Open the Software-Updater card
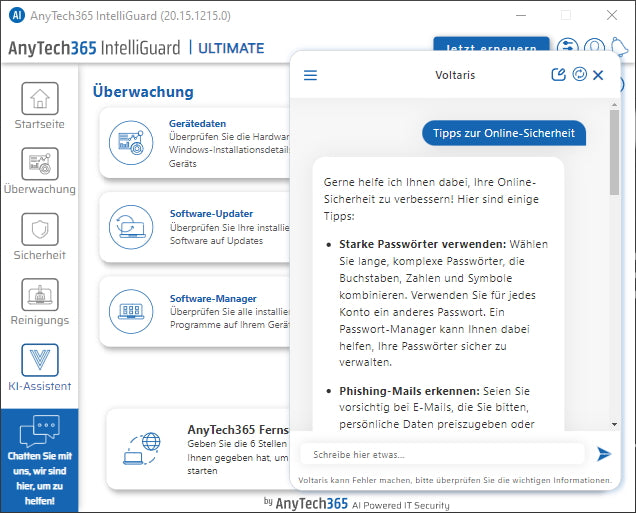 (x=195, y=227)
